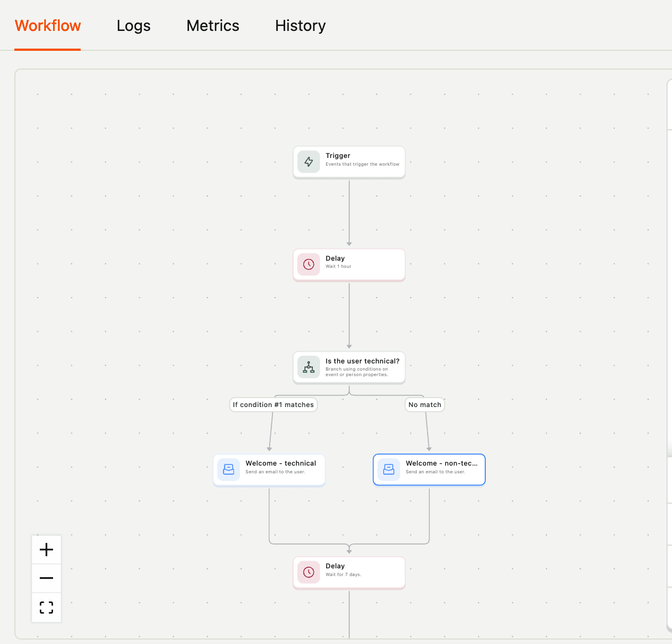The height and width of the screenshot is (644, 672).
Task: Click the If condition #1 matches label
Action: tap(273, 404)
